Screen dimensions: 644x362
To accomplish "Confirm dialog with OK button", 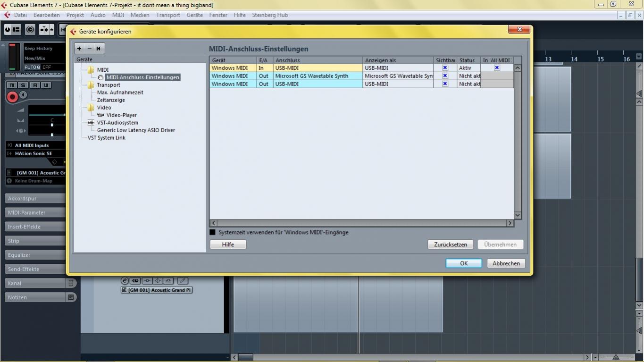I will 464,263.
